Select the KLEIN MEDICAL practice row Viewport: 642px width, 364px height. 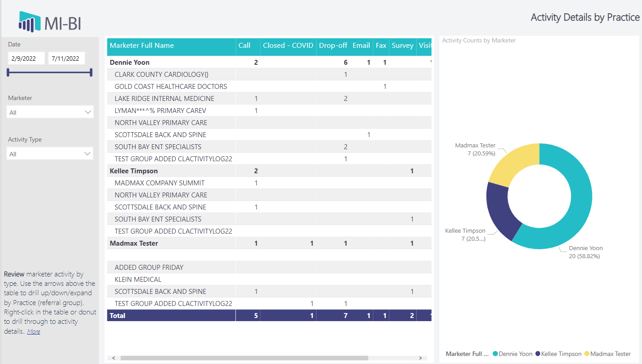click(x=138, y=280)
